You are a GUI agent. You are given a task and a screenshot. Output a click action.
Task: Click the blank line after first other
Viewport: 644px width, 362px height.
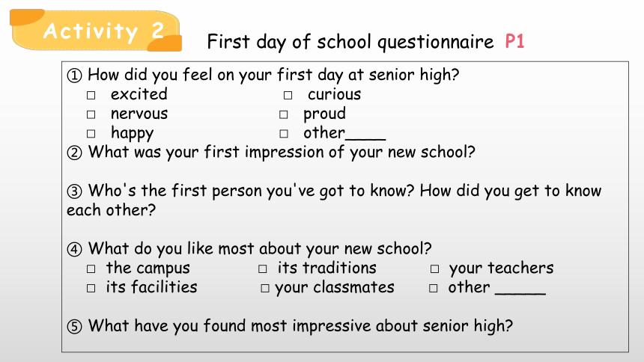click(365, 138)
